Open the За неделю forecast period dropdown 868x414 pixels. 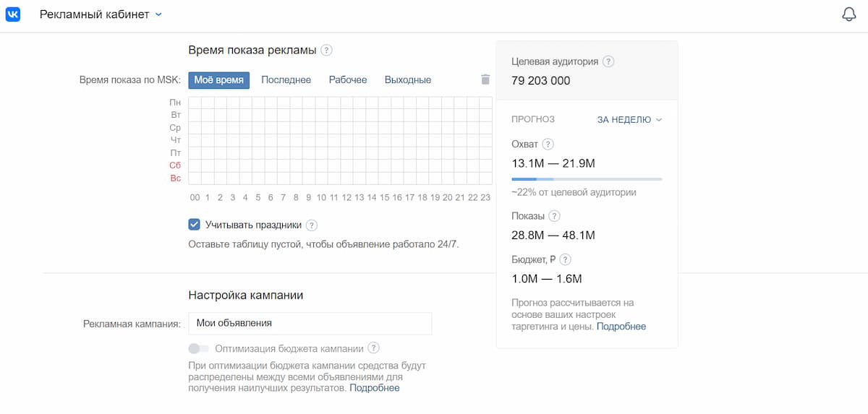[x=629, y=120]
